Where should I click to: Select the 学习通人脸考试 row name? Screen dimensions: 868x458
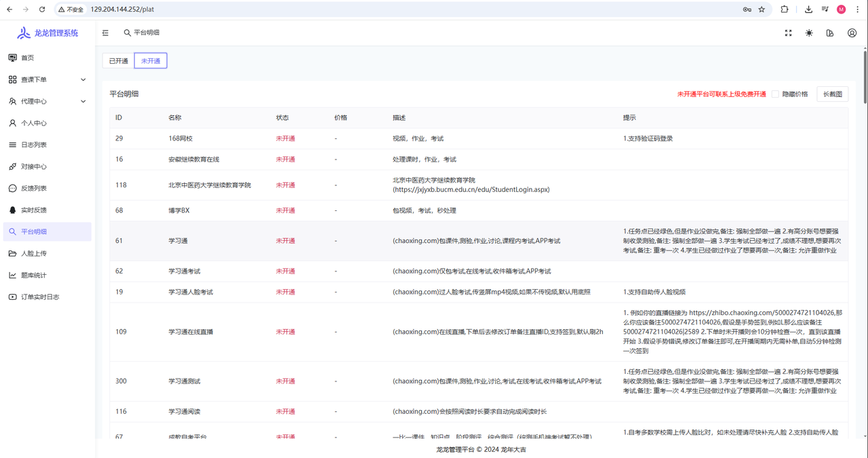pos(191,292)
